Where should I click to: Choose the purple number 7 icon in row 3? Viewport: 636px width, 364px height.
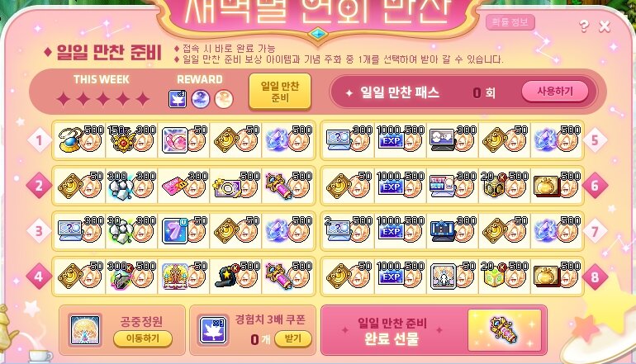tap(174, 231)
